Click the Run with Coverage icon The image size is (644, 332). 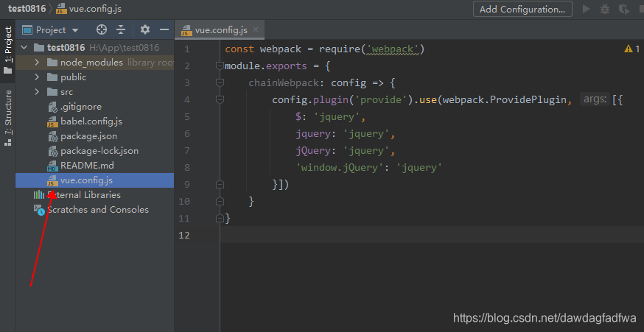pyautogui.click(x=624, y=9)
